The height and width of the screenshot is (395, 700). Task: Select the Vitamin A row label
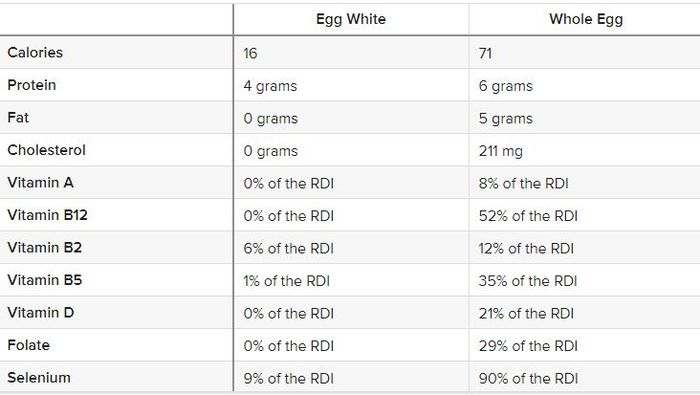click(41, 183)
